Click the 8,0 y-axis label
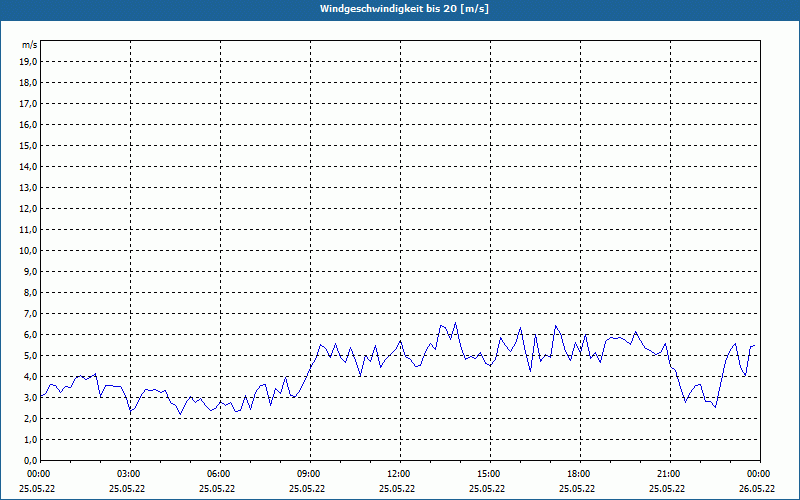This screenshot has width=800, height=500. [30, 292]
